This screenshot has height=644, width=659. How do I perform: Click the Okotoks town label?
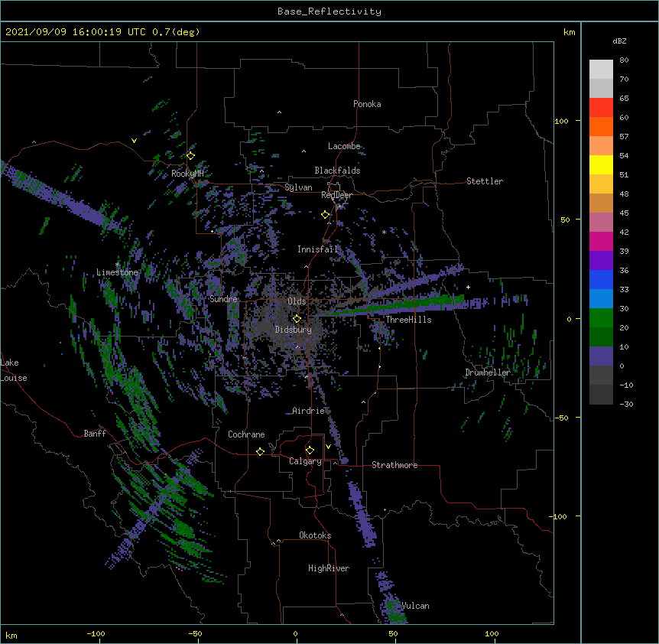[315, 535]
